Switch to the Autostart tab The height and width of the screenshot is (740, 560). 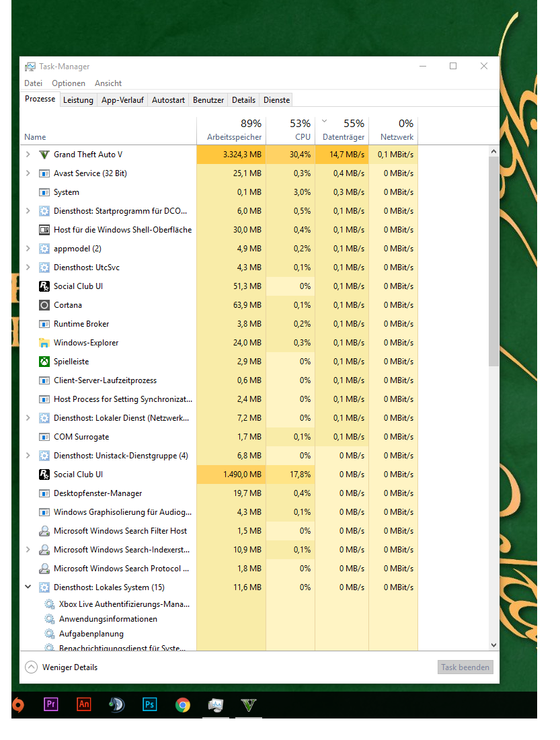[x=168, y=100]
